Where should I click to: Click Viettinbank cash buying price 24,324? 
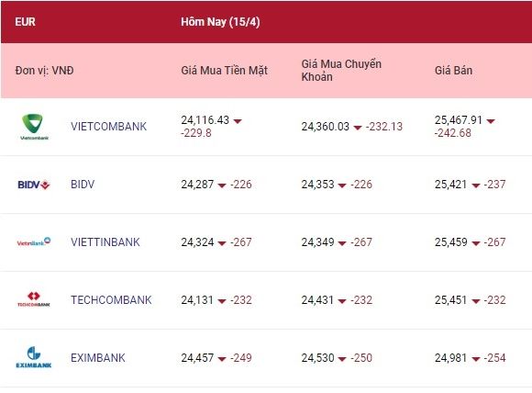pyautogui.click(x=197, y=241)
